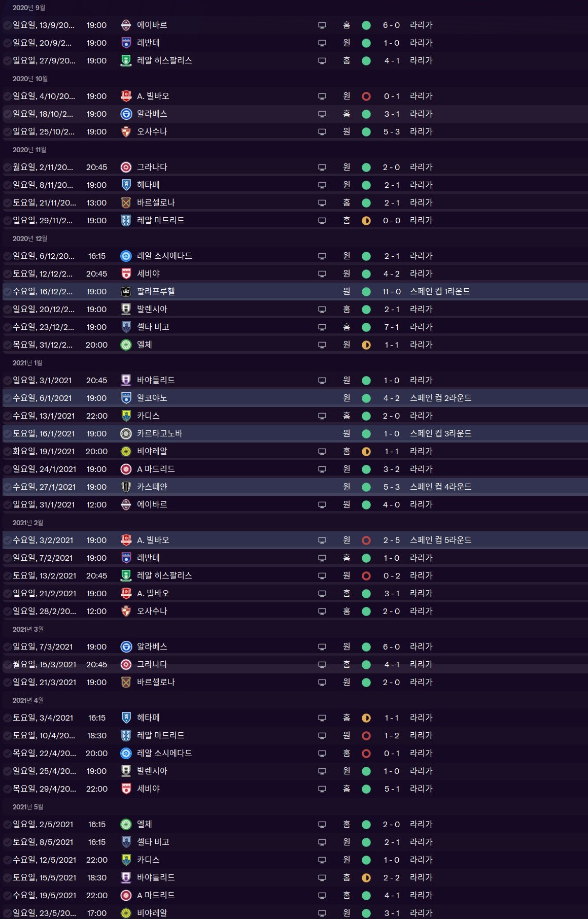Select the 스페인 컵 2라운드 competition label
Image resolution: width=588 pixels, height=919 pixels.
click(441, 398)
